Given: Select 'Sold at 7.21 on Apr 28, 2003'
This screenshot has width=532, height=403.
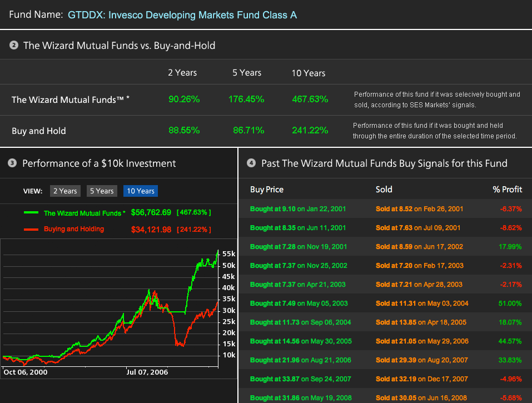Looking at the screenshot, I should 419,285.
